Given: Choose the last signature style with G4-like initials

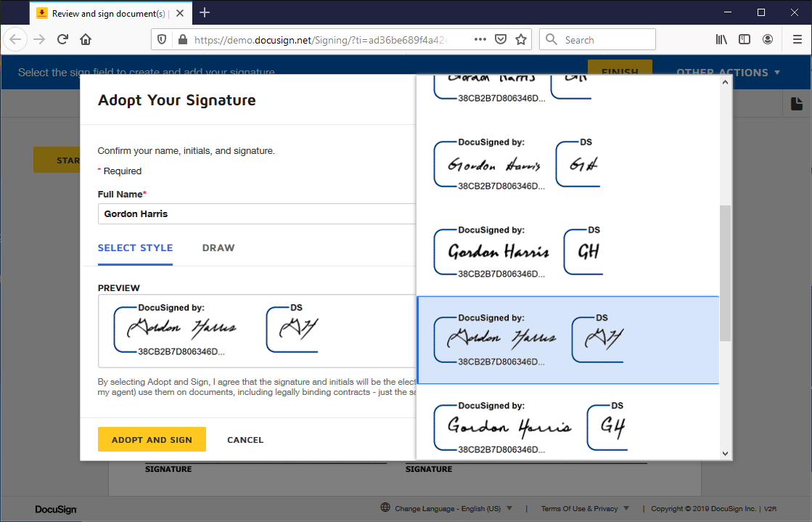Looking at the screenshot, I should pyautogui.click(x=567, y=423).
